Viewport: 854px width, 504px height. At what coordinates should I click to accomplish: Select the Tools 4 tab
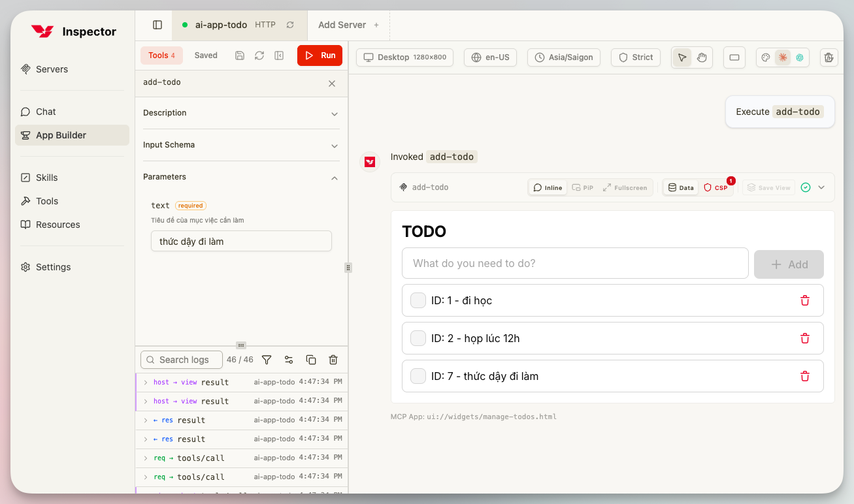[x=161, y=55]
